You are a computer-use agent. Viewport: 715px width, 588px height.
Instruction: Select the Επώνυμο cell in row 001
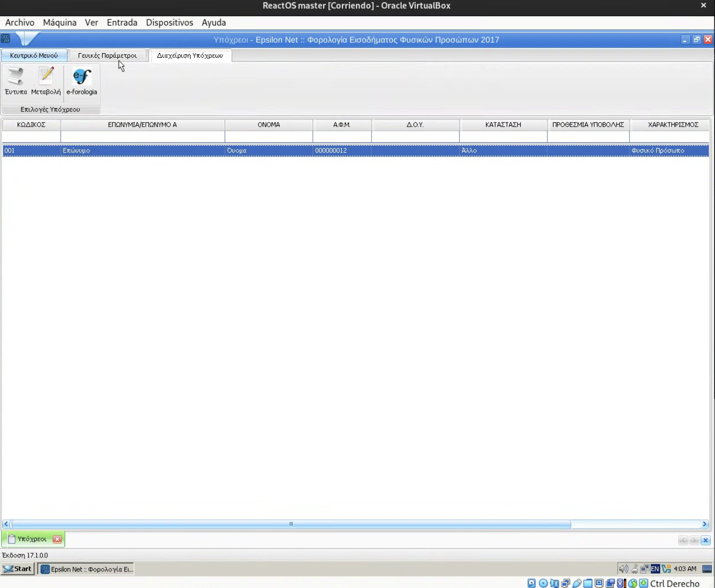click(x=142, y=151)
